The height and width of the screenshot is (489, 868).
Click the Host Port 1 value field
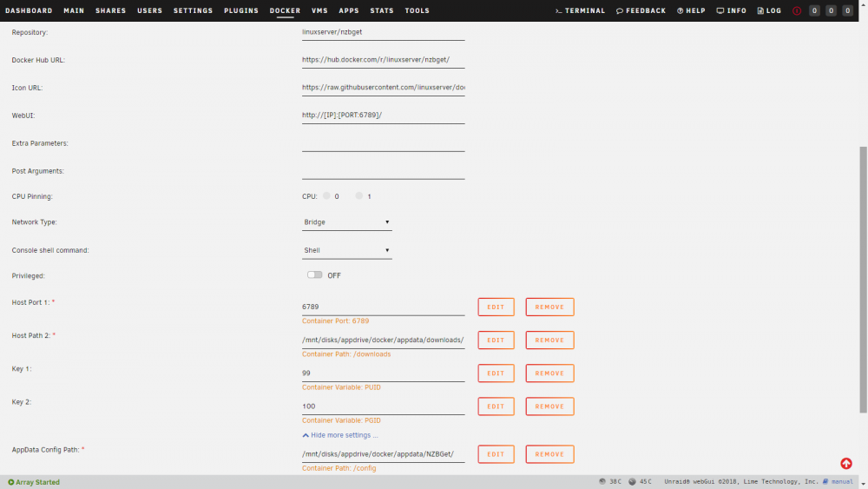click(383, 307)
